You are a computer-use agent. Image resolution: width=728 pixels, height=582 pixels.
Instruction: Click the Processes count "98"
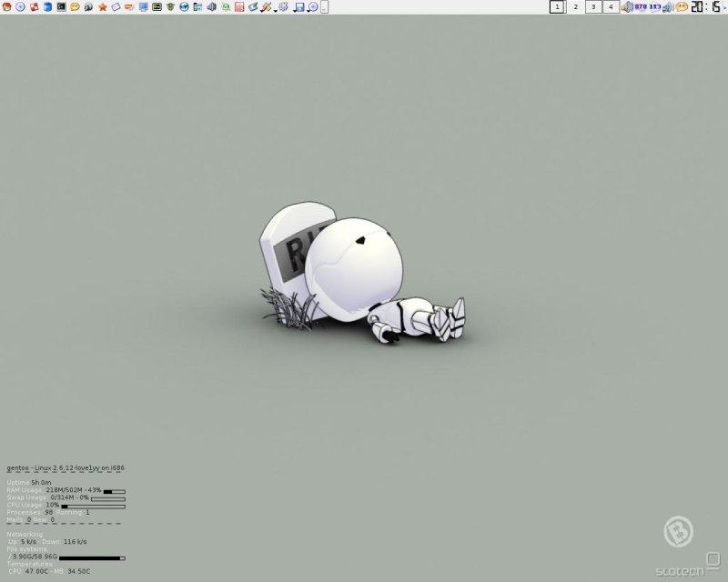(x=49, y=512)
